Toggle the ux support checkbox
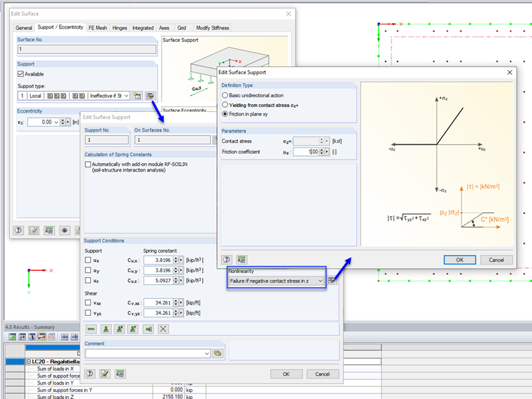 (x=88, y=260)
